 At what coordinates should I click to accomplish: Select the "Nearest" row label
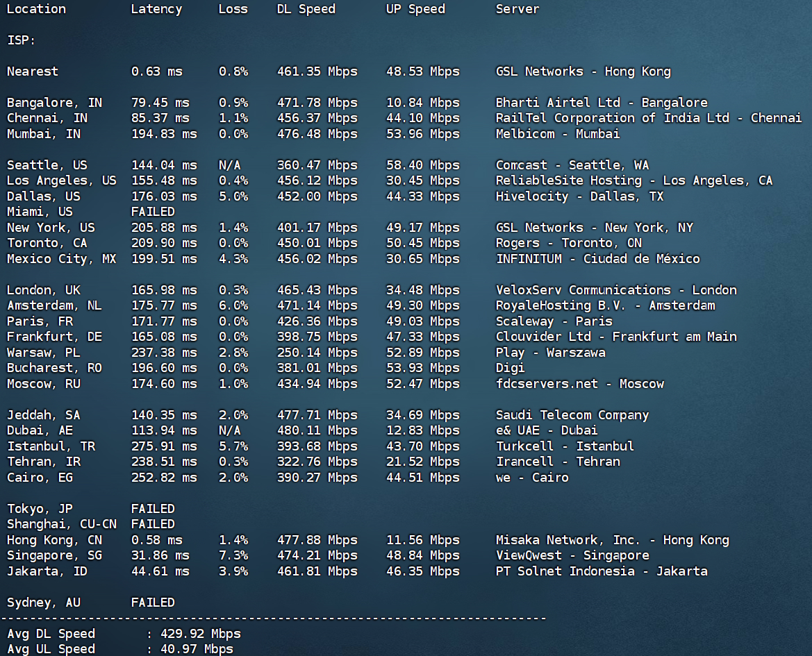(x=32, y=72)
